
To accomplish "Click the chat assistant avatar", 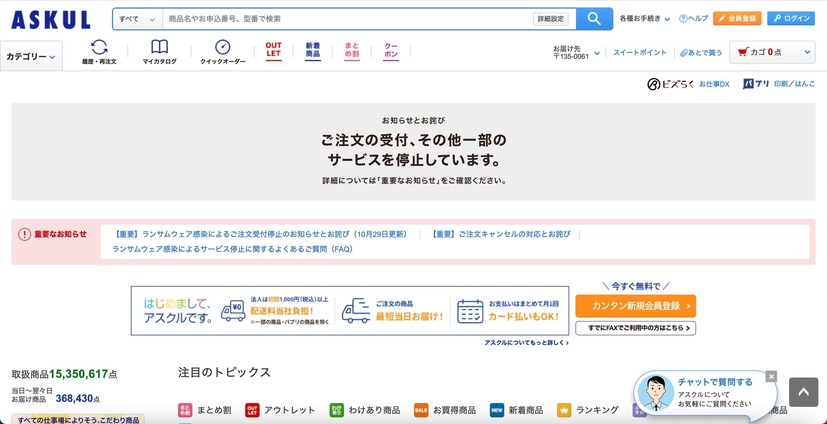I will coord(655,393).
